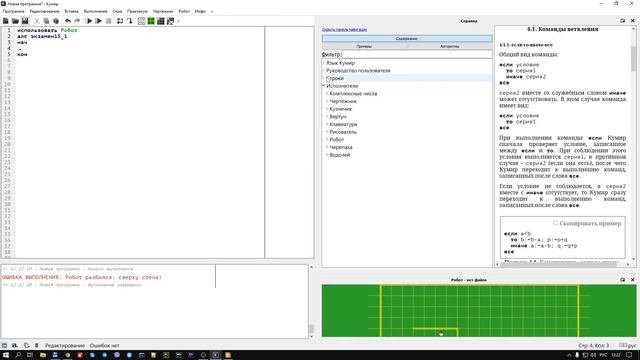Open the Окна menu

pos(117,11)
